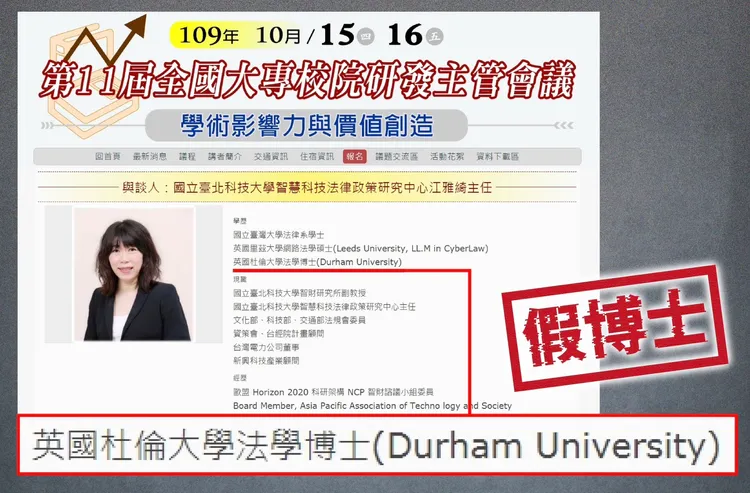View the 活動花絮 event highlights
Image resolution: width=750 pixels, height=493 pixels.
coord(446,157)
